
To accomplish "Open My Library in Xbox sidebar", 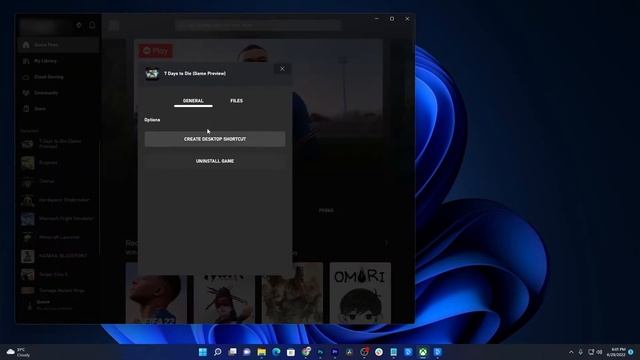I will (x=58, y=61).
